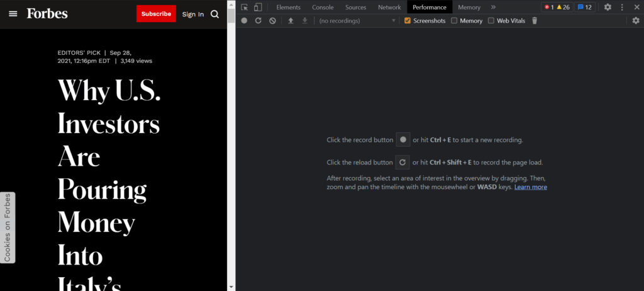Open the (no recordings) dropdown

pos(357,21)
